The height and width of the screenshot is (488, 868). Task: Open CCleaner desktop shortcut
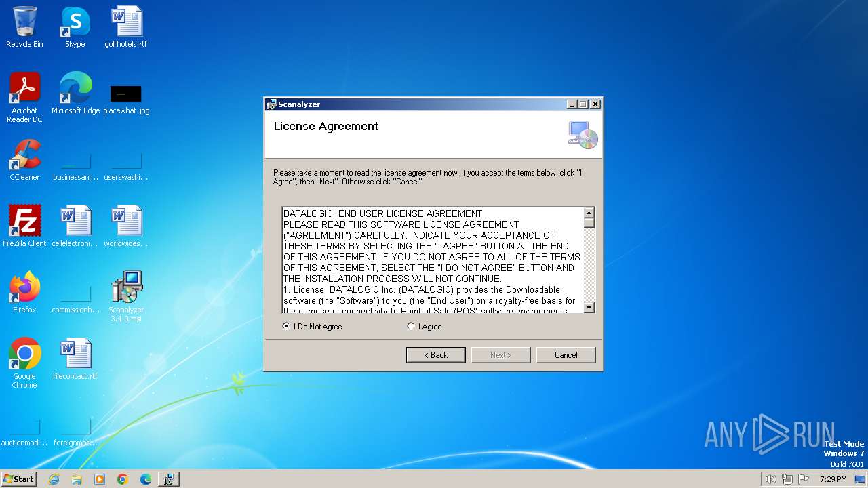[24, 159]
